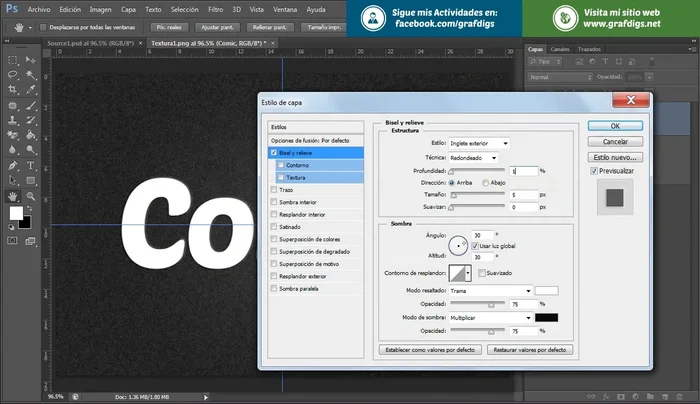The image size is (700, 404).
Task: Choose the Crop tool
Action: (13, 90)
